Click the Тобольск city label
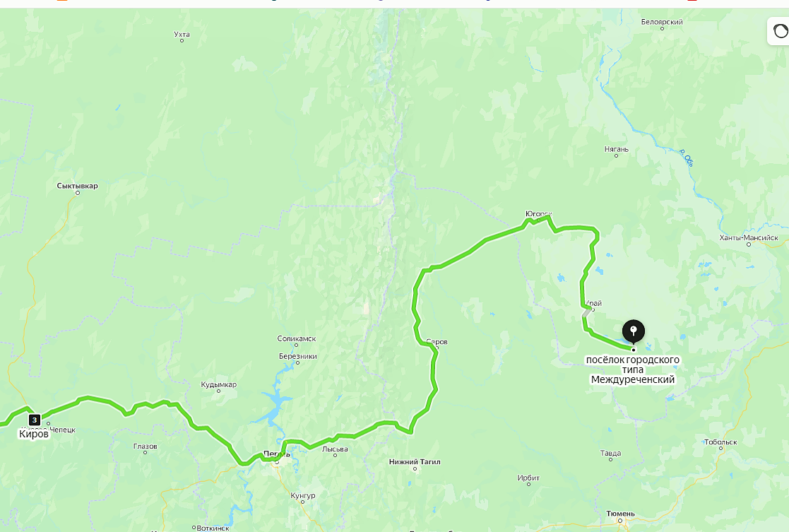Viewport: 789px width, 532px height. [x=720, y=442]
